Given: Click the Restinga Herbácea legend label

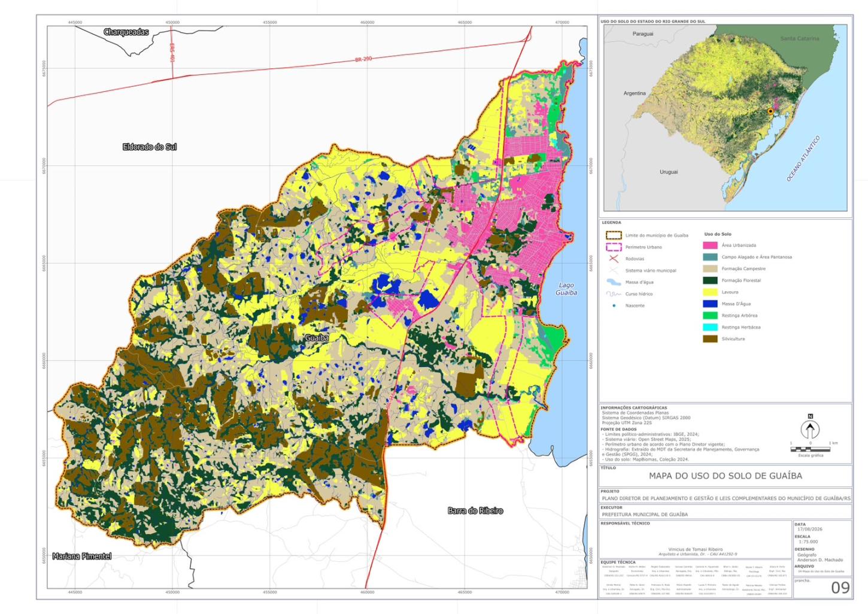Looking at the screenshot, I should (741, 327).
